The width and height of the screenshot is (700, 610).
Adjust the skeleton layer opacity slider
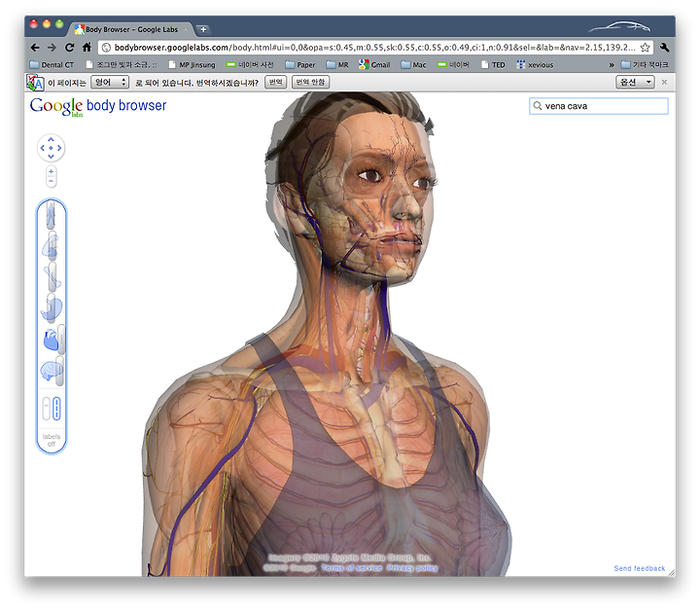coord(52,275)
